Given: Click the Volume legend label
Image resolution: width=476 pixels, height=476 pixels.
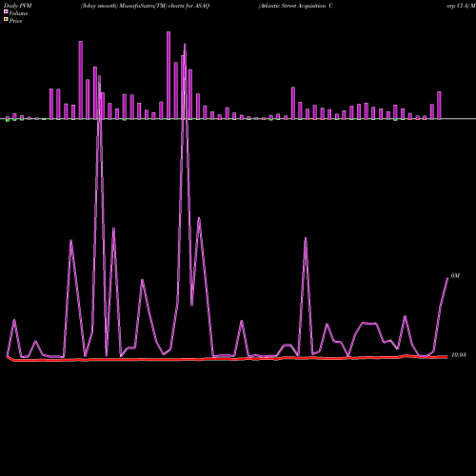Looking at the screenshot, I should click(18, 13).
